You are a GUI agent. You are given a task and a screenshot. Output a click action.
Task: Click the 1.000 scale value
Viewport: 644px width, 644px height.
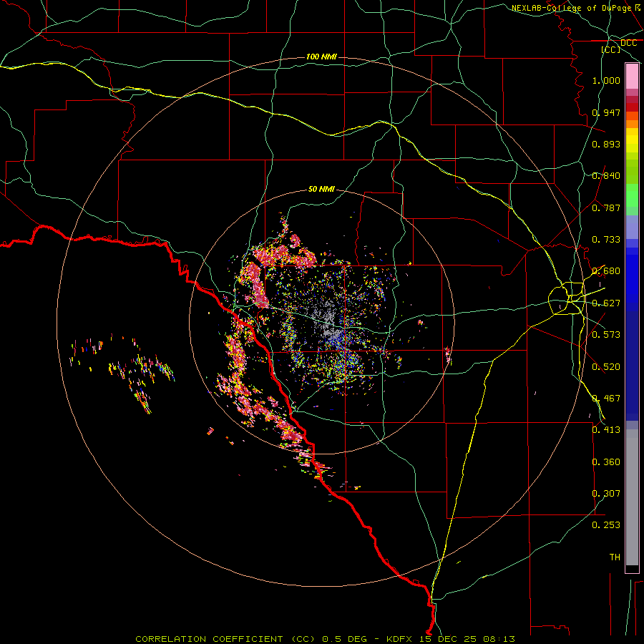[x=606, y=80]
